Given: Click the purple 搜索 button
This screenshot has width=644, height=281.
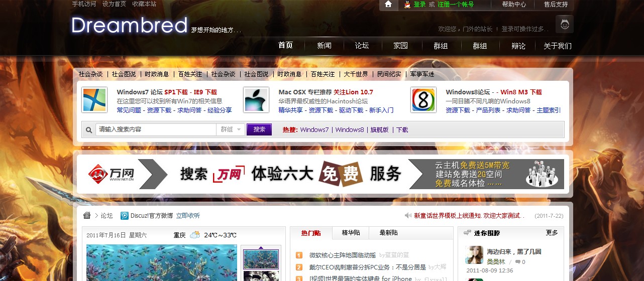Looking at the screenshot, I should click(x=259, y=129).
